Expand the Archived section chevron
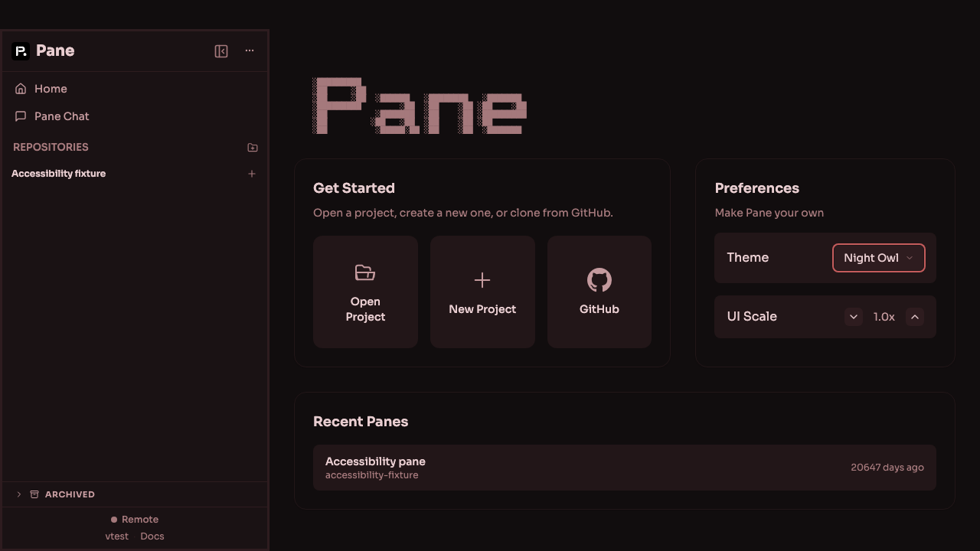 tap(19, 494)
